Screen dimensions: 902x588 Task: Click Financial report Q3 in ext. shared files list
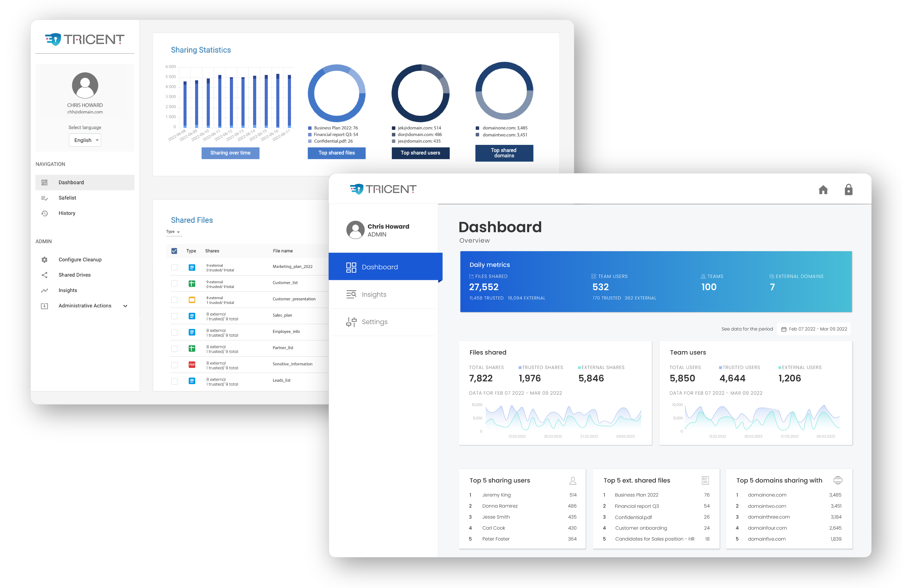coord(637,506)
